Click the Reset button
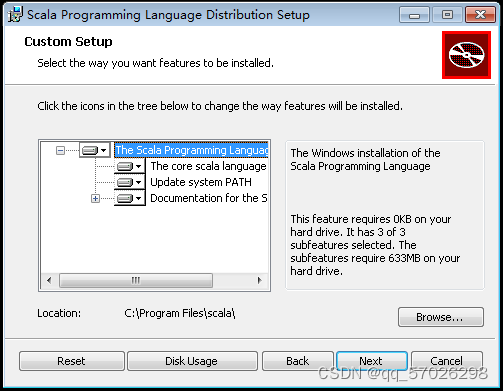 point(72,361)
